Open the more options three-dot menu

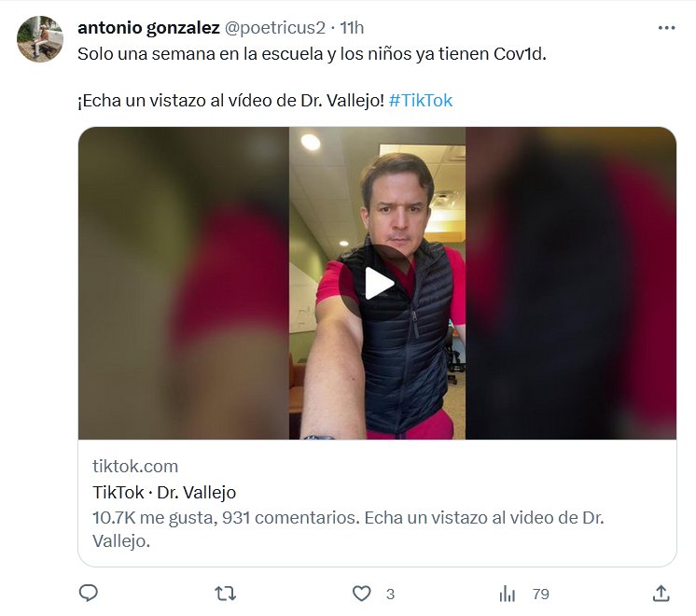(x=666, y=28)
